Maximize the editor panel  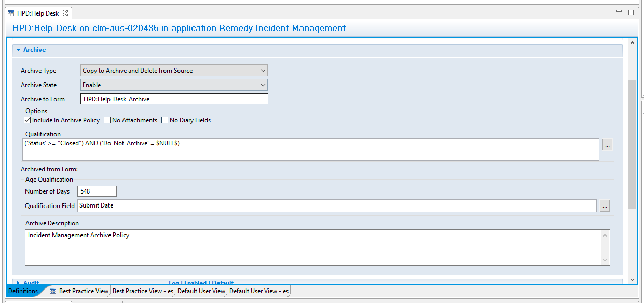click(x=631, y=12)
